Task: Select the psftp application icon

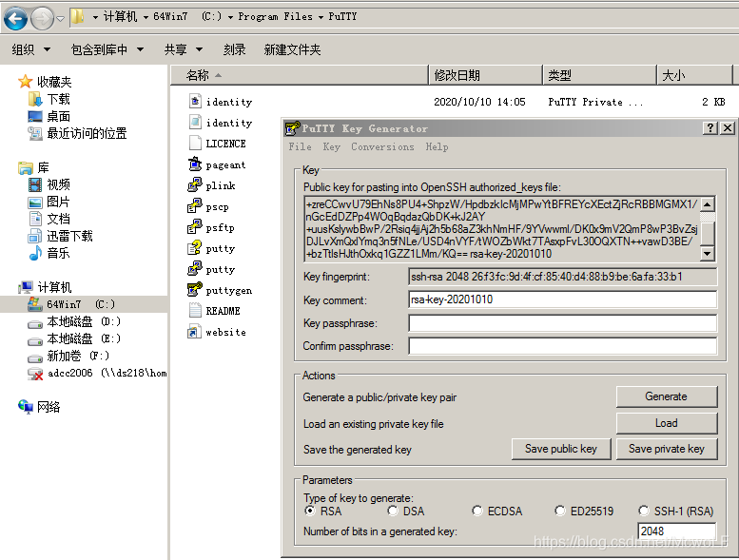Action: 195,227
